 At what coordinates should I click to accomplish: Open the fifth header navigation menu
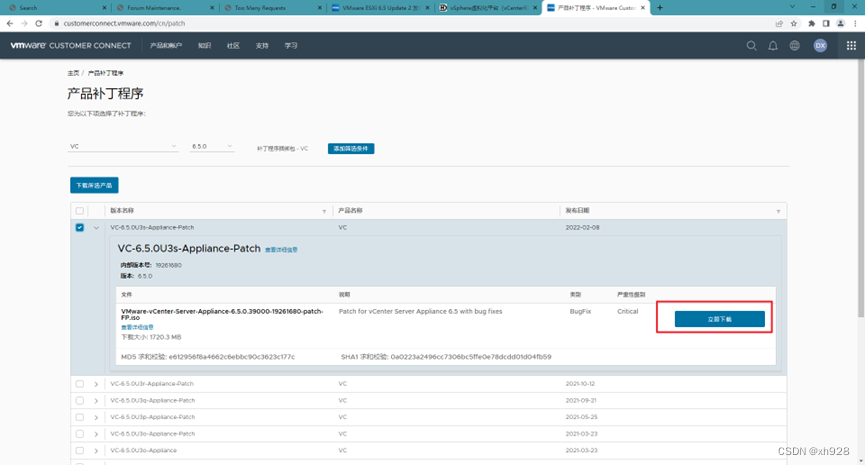coord(291,45)
